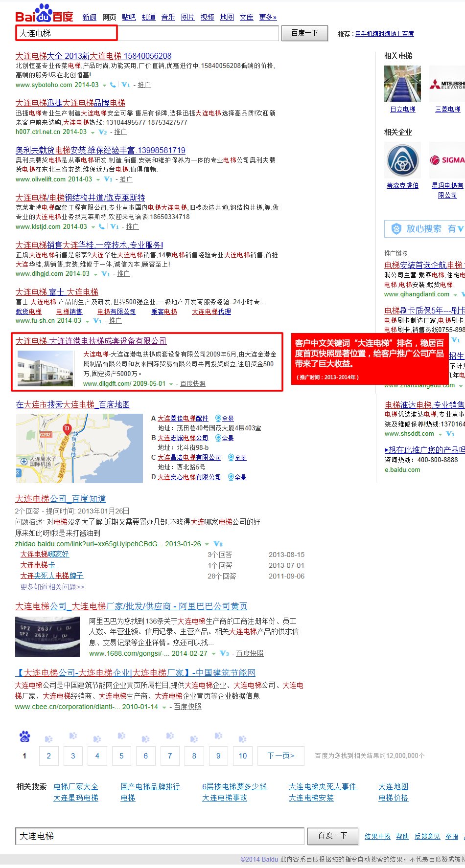The height and width of the screenshot is (868, 465).
Task: Click the phone icon beside www.sybotoho.com
Action: (x=113, y=85)
